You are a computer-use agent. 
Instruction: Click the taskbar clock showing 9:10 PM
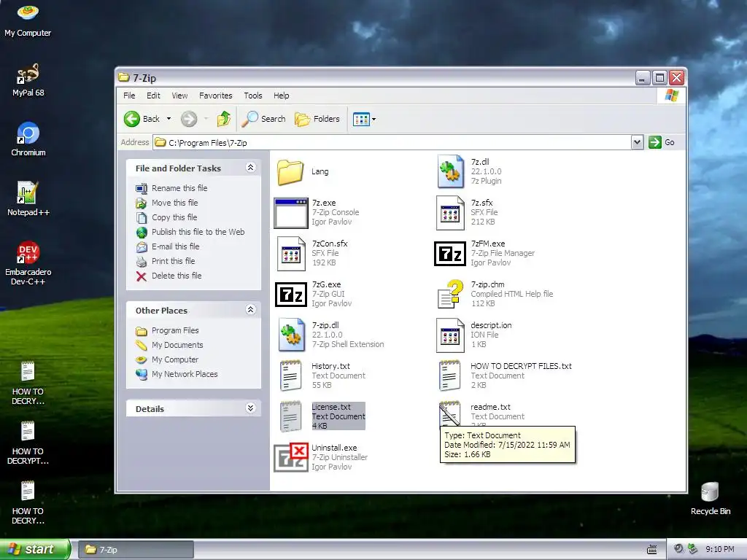pos(719,550)
